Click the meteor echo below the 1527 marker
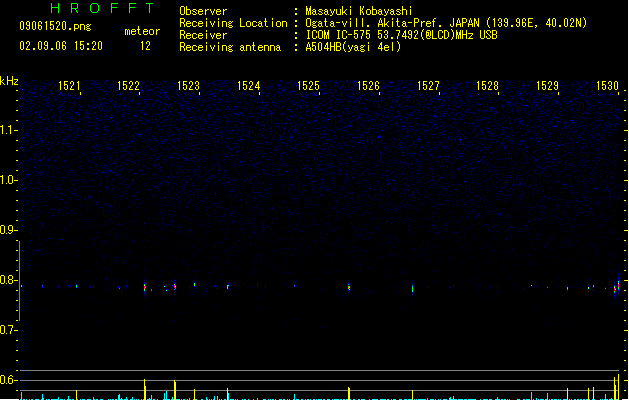 (x=412, y=288)
